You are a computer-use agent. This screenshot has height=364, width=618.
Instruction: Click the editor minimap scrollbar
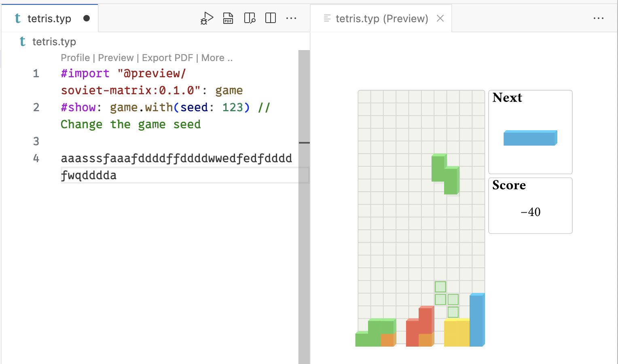click(x=304, y=206)
